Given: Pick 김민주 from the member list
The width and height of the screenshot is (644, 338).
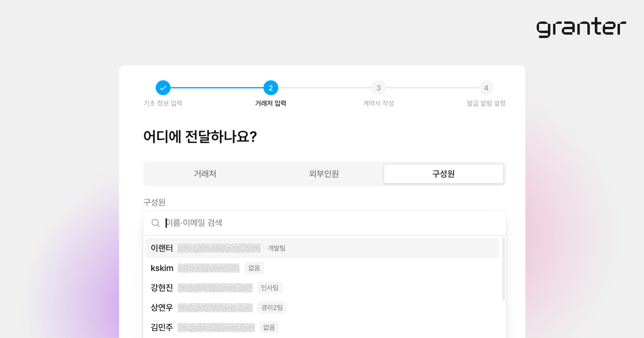Looking at the screenshot, I should [x=322, y=327].
